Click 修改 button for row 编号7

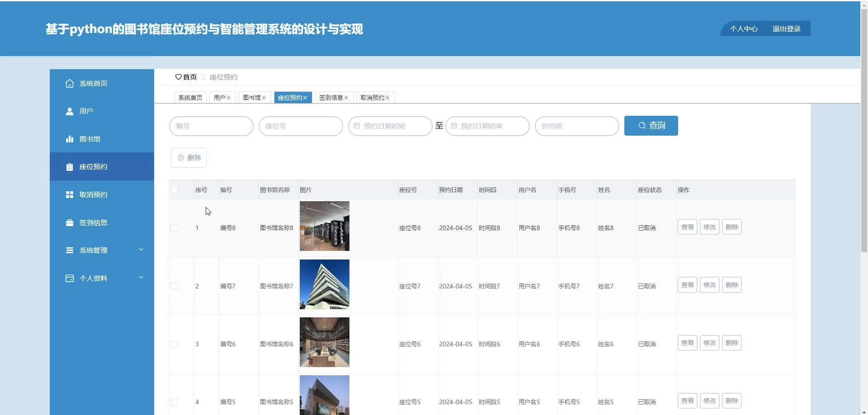coord(709,285)
